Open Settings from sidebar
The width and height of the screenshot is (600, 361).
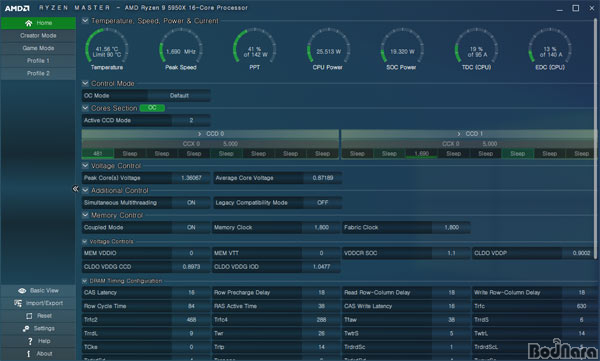coord(38,328)
